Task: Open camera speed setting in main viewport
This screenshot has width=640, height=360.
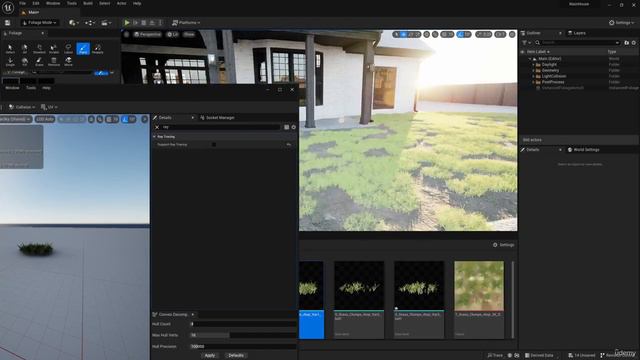Action: 500,35
